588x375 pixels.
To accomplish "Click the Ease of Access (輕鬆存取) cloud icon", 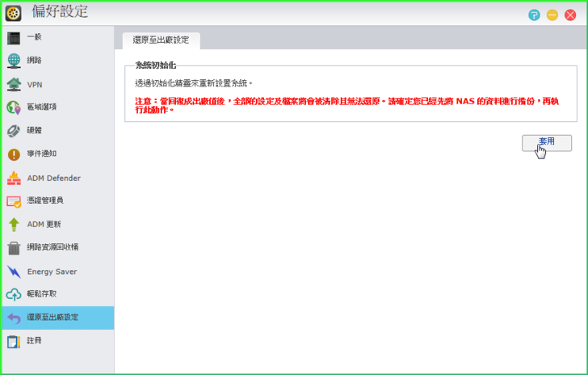I will pyautogui.click(x=14, y=295).
